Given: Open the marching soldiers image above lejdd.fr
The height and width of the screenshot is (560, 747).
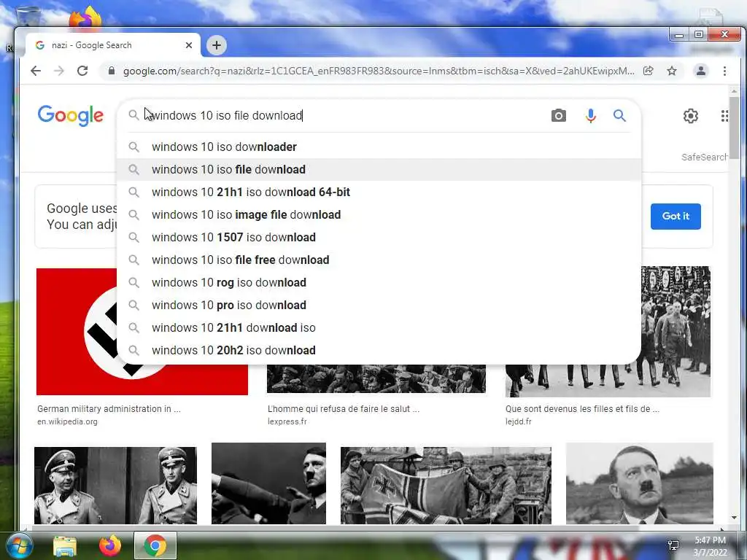Looking at the screenshot, I should 676,332.
